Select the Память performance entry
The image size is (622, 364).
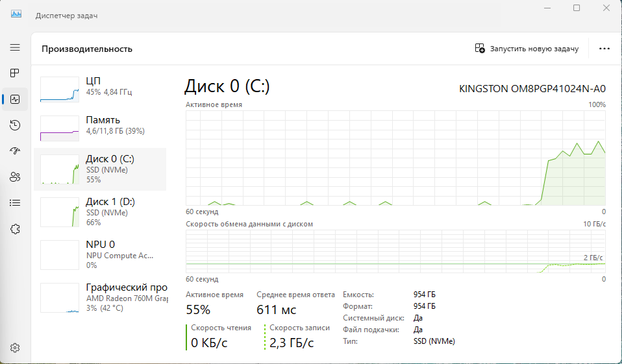(x=100, y=128)
